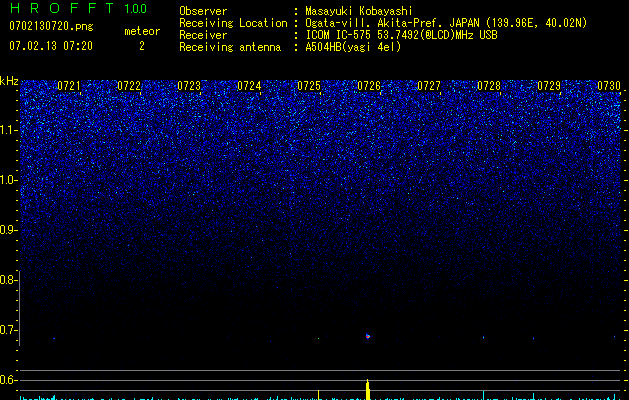Click the ICOM IC-575 receiver text

[401, 35]
